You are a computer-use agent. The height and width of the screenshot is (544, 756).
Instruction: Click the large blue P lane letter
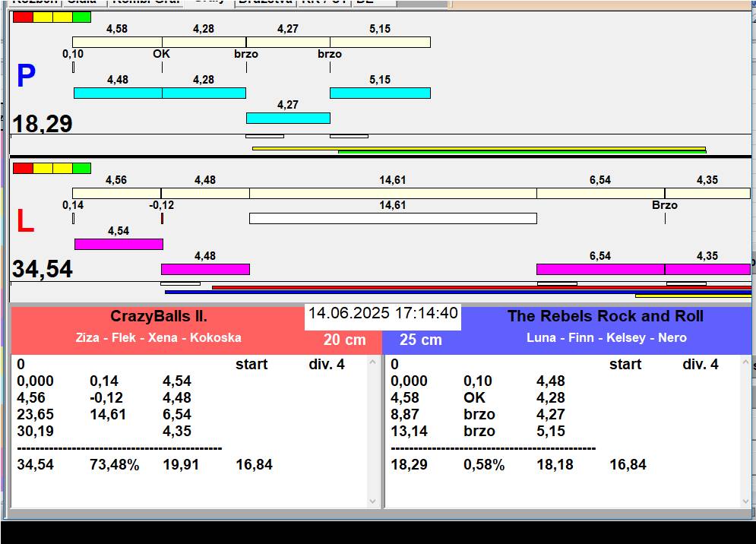tap(26, 77)
